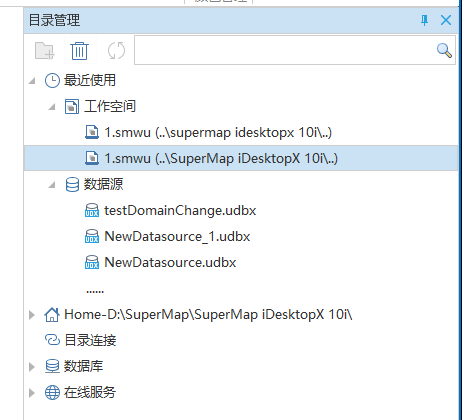This screenshot has width=462, height=420.
Task: Click the refresh arrows icon
Action: [x=116, y=51]
